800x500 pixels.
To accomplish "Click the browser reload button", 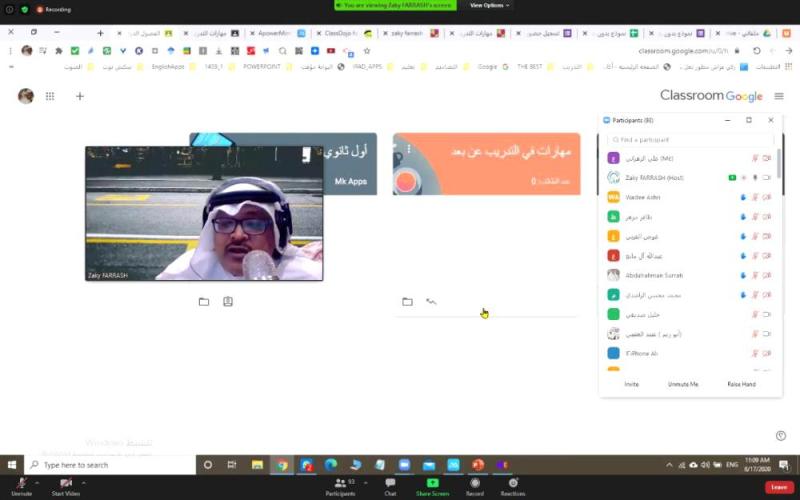I will (757, 51).
